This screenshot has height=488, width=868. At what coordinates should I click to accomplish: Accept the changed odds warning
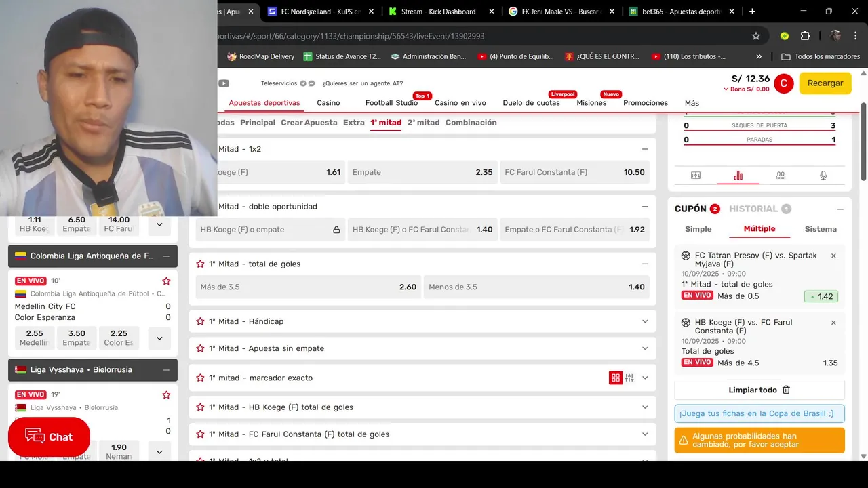(759, 441)
